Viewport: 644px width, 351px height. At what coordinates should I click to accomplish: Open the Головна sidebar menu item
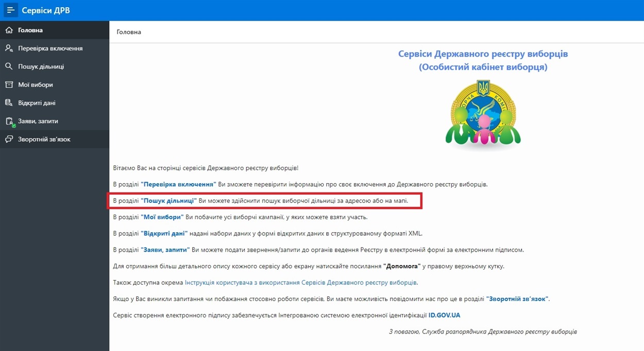pos(55,30)
